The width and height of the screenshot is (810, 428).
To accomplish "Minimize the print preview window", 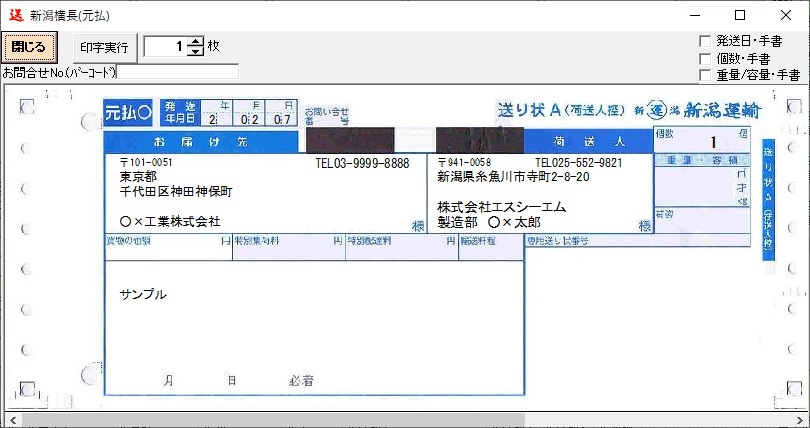I will (694, 15).
